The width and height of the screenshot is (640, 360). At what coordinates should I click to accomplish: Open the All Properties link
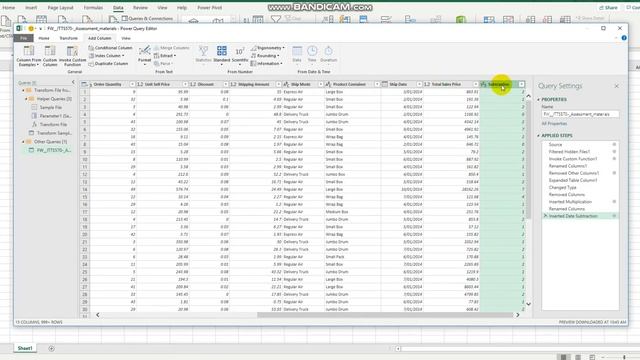tap(554, 123)
